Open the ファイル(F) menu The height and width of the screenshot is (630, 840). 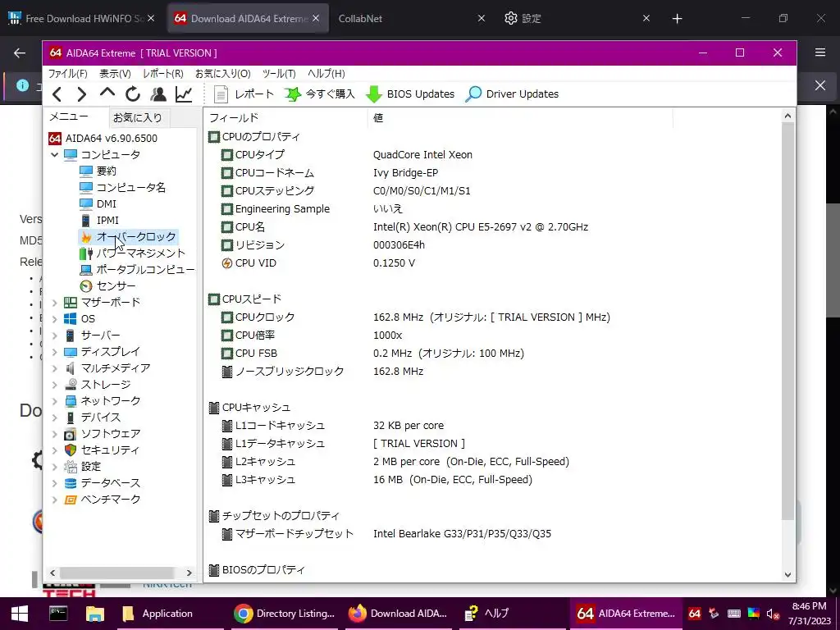(x=67, y=73)
